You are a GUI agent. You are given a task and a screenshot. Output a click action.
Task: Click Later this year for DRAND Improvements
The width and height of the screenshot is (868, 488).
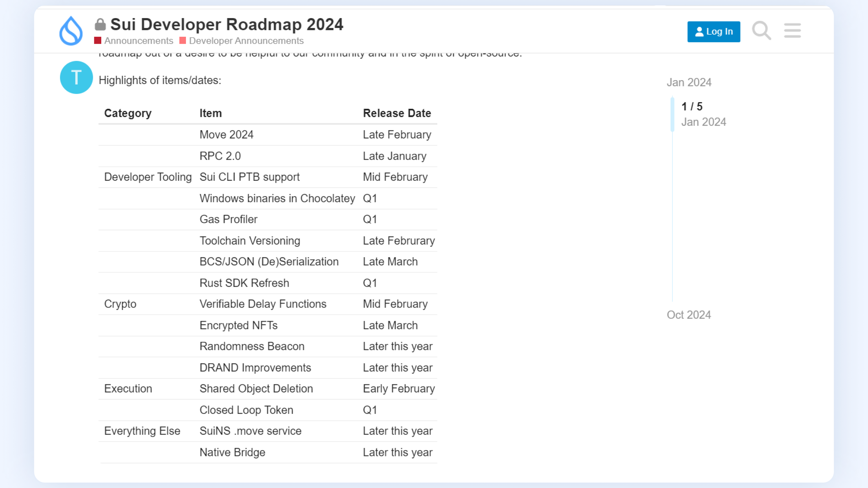[x=398, y=368]
